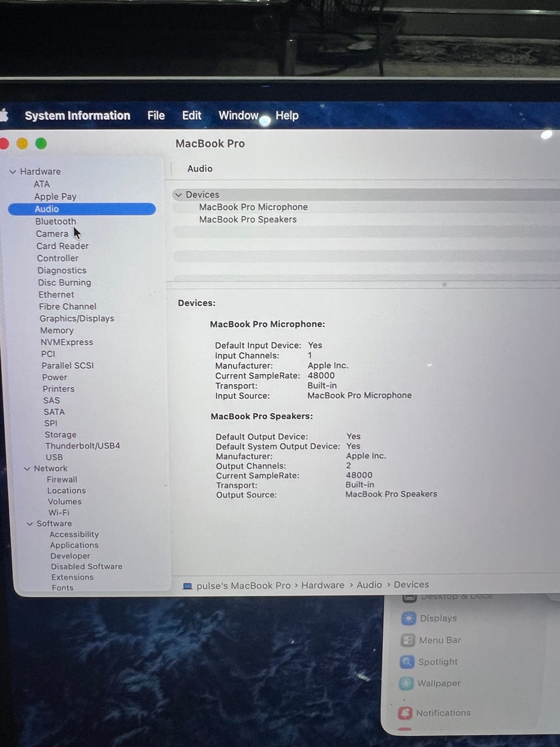560x747 pixels.
Task: Select USB in the sidebar
Action: pos(54,457)
